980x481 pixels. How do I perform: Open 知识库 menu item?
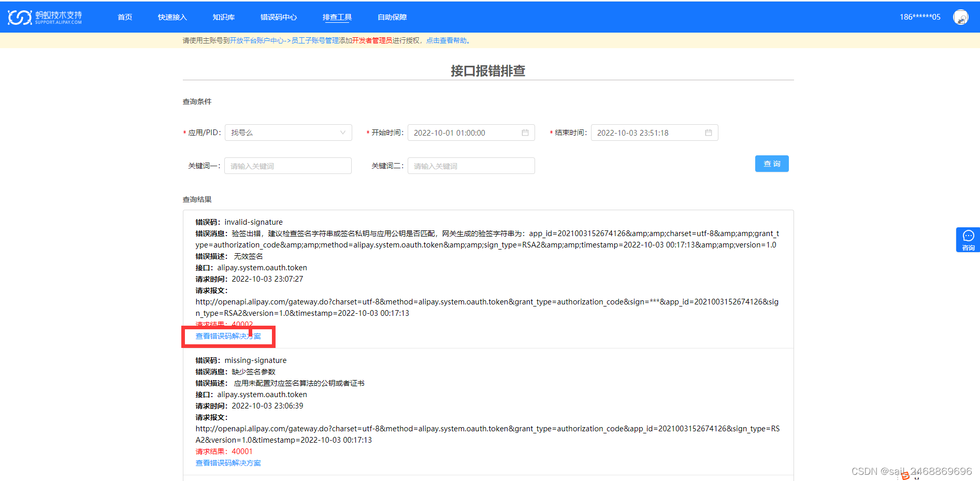[224, 17]
